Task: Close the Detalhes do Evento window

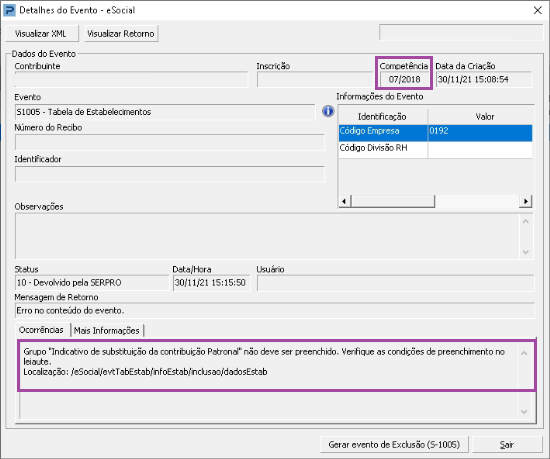Action: [x=537, y=10]
